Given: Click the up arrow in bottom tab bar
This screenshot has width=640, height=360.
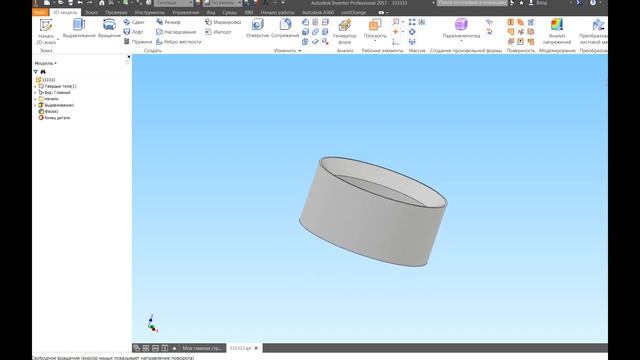Looking at the screenshot, I should pyautogui.click(x=174, y=348).
